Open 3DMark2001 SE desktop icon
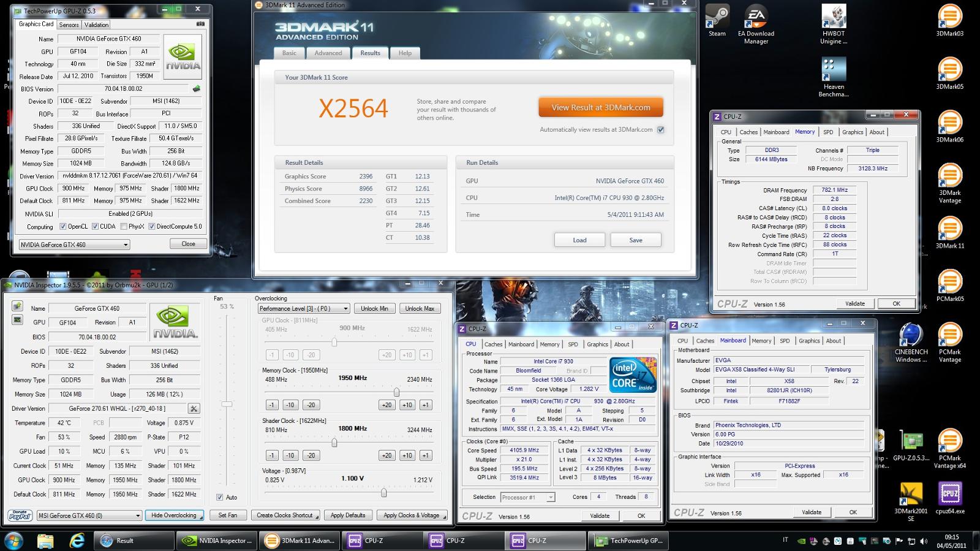 [x=911, y=502]
